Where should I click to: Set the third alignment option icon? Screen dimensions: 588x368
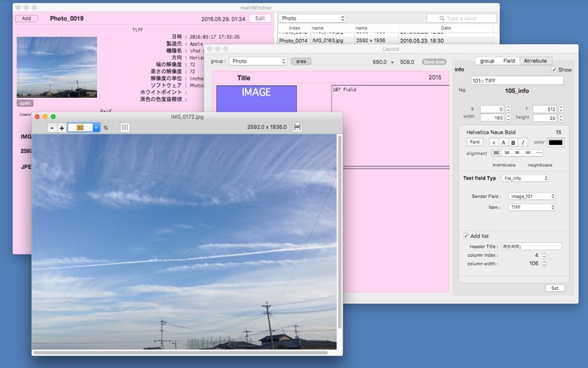517,153
